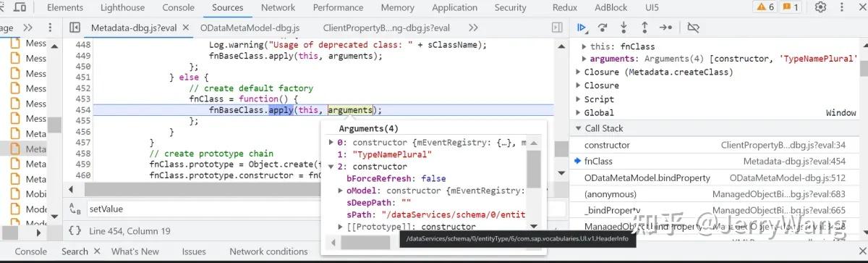This screenshot has height=263, width=868.
Task: Open drawer Search tab
Action: (x=75, y=251)
